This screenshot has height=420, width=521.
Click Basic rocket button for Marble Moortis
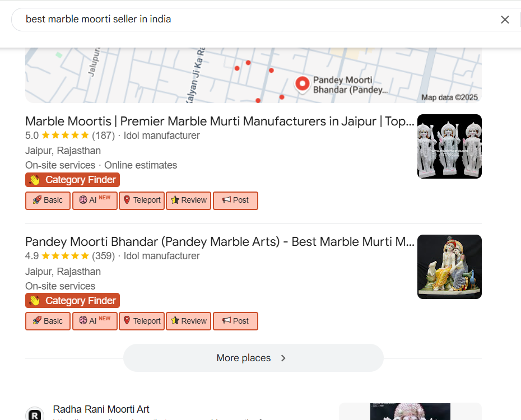(48, 200)
